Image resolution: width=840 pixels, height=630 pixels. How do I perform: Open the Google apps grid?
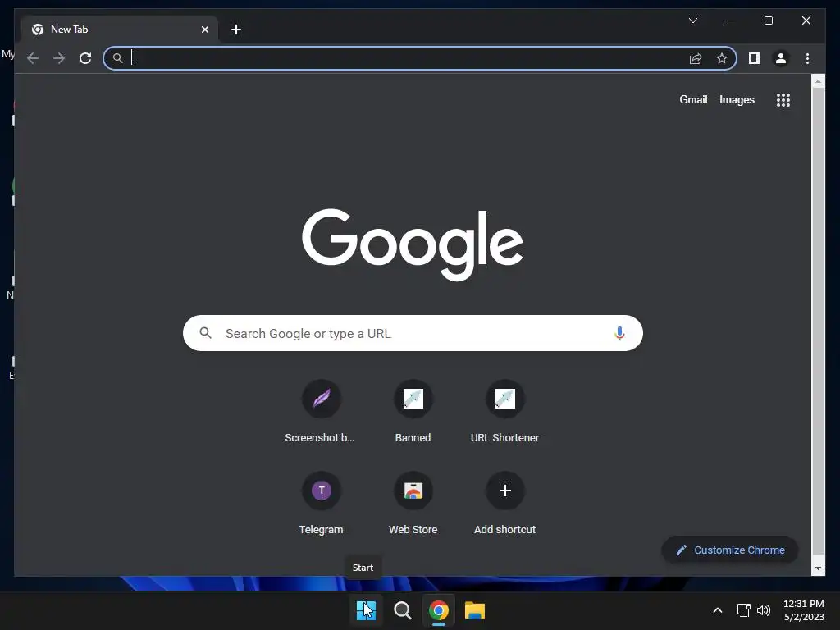click(x=783, y=99)
